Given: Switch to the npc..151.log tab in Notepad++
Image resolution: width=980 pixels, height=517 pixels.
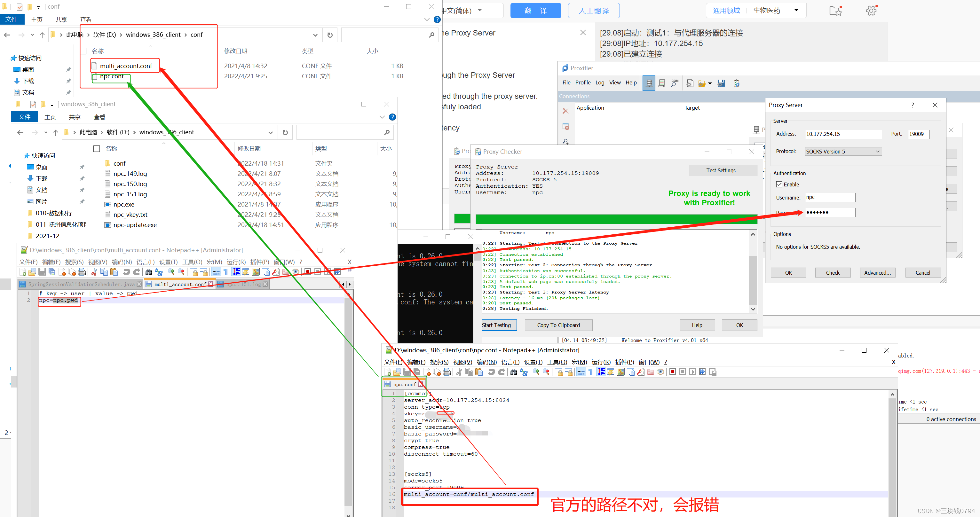Looking at the screenshot, I should point(243,284).
